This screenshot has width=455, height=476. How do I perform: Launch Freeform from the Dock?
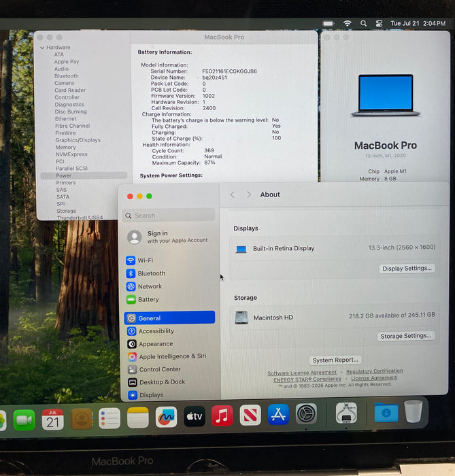pos(166,417)
